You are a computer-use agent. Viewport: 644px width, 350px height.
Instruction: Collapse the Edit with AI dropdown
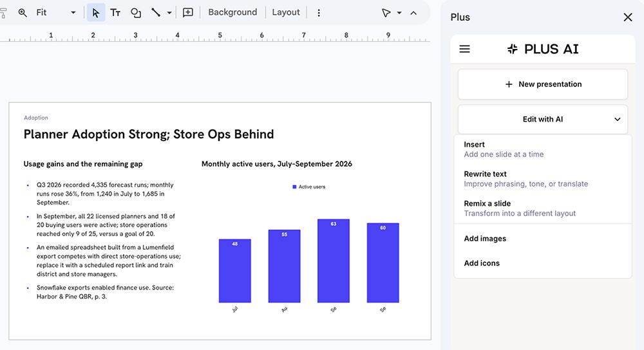pyautogui.click(x=542, y=119)
